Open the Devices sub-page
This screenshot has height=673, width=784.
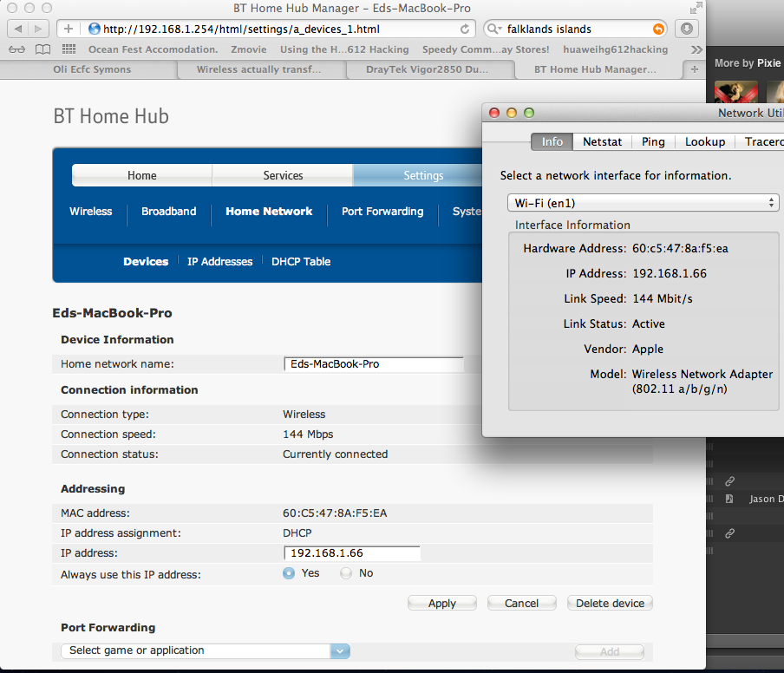coord(146,262)
